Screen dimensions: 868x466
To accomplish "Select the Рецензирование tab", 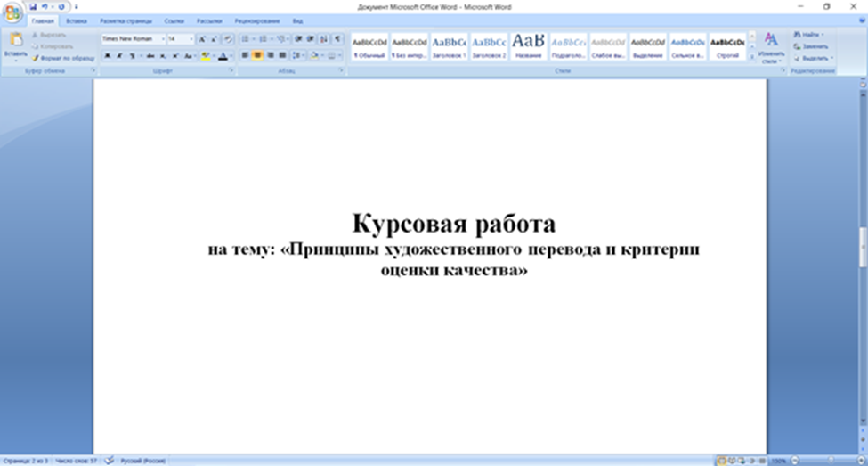I will click(257, 21).
